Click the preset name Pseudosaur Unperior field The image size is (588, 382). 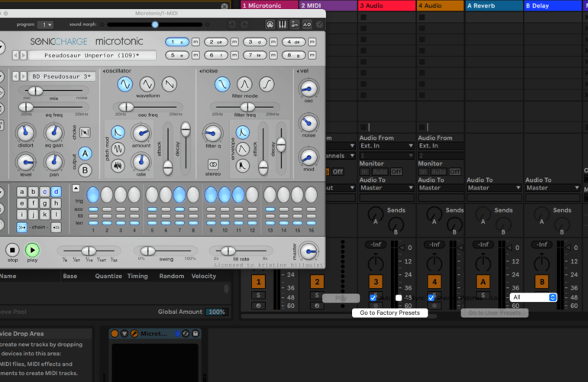pyautogui.click(x=92, y=55)
